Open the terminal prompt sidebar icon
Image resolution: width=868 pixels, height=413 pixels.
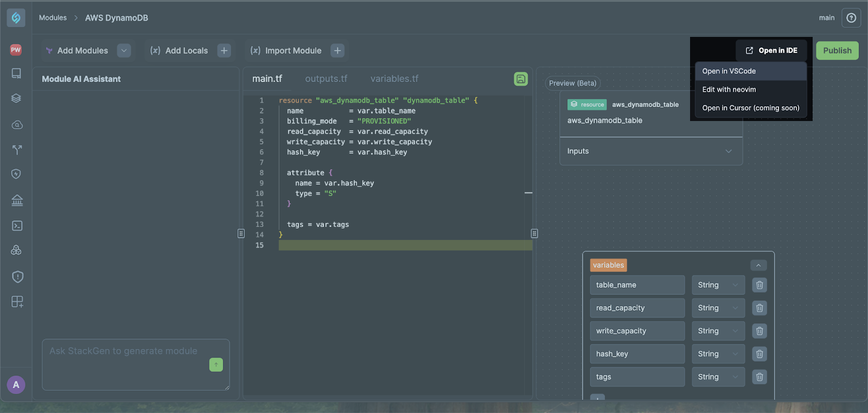(17, 226)
